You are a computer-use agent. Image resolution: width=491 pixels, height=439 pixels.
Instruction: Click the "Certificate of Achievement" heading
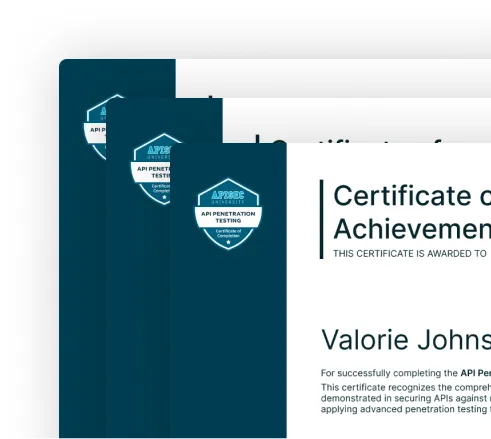pos(412,212)
